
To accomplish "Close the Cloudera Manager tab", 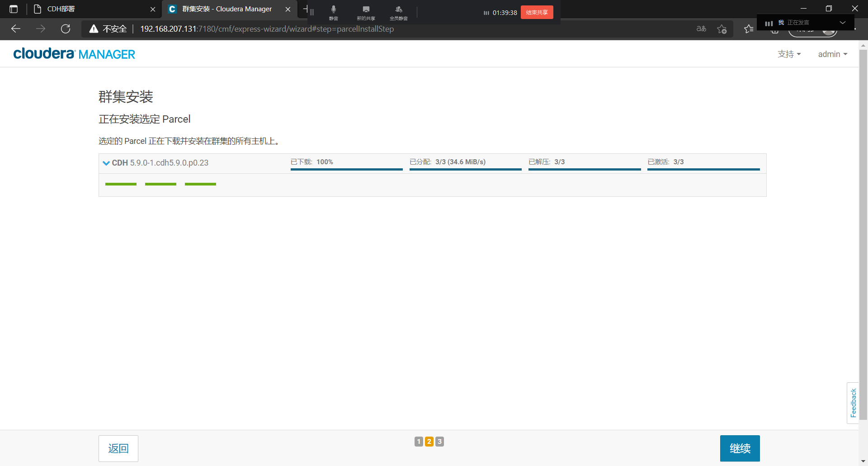I will pyautogui.click(x=288, y=9).
